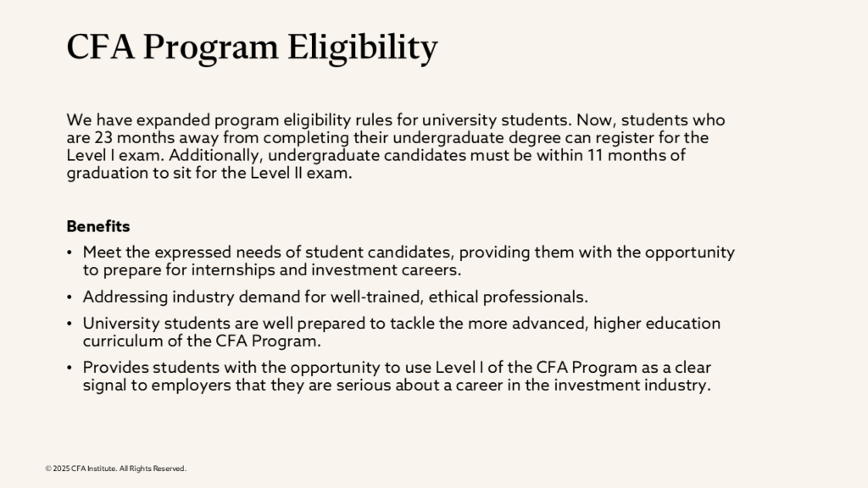868x488 pixels.
Task: Click the bullet dot before "Addressing industry demand"
Action: click(70, 297)
